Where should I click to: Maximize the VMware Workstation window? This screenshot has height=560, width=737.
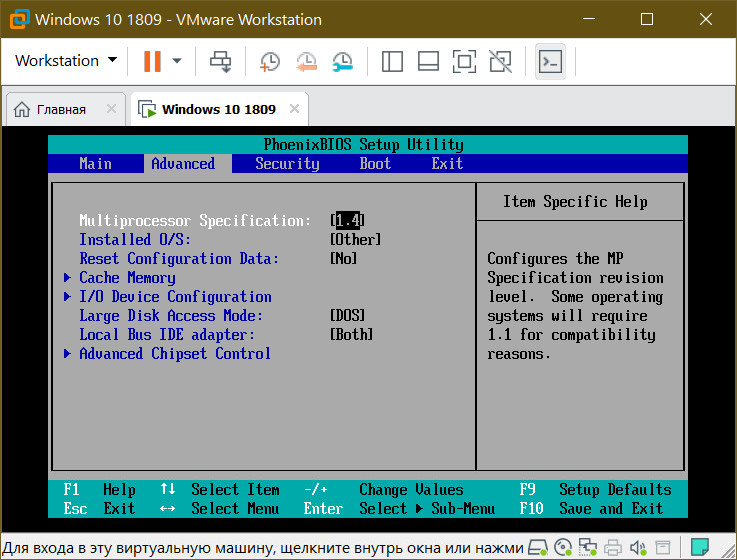tap(647, 19)
